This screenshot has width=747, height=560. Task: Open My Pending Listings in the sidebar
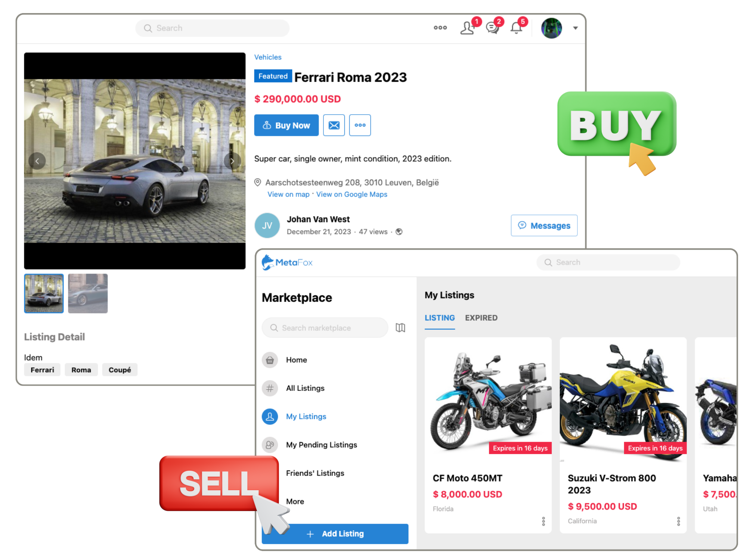click(321, 445)
